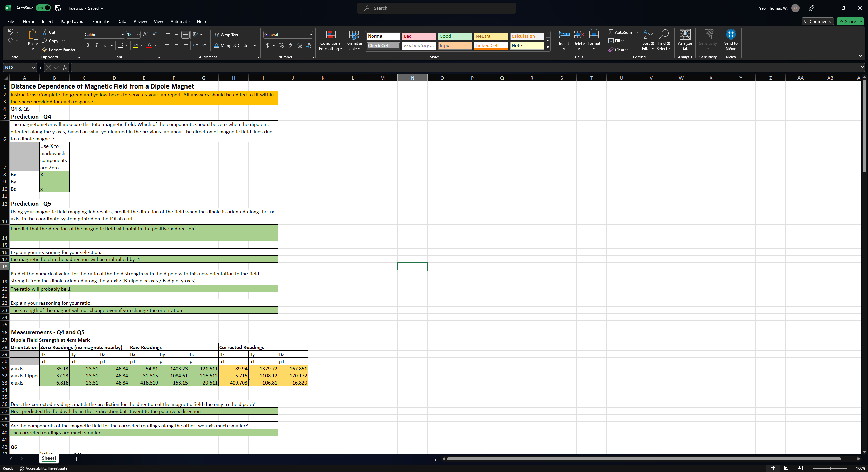Open the Name Box dropdown
This screenshot has width=868, height=472.
coord(33,67)
